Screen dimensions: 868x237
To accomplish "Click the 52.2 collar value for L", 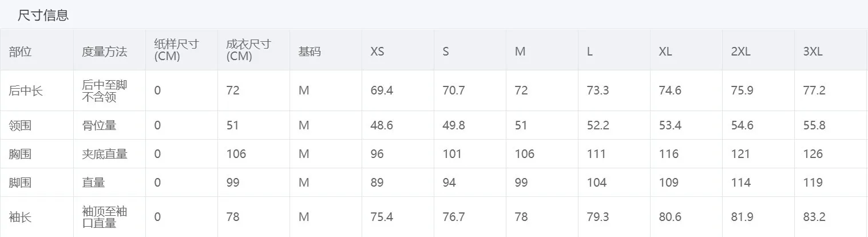I will 598,125.
